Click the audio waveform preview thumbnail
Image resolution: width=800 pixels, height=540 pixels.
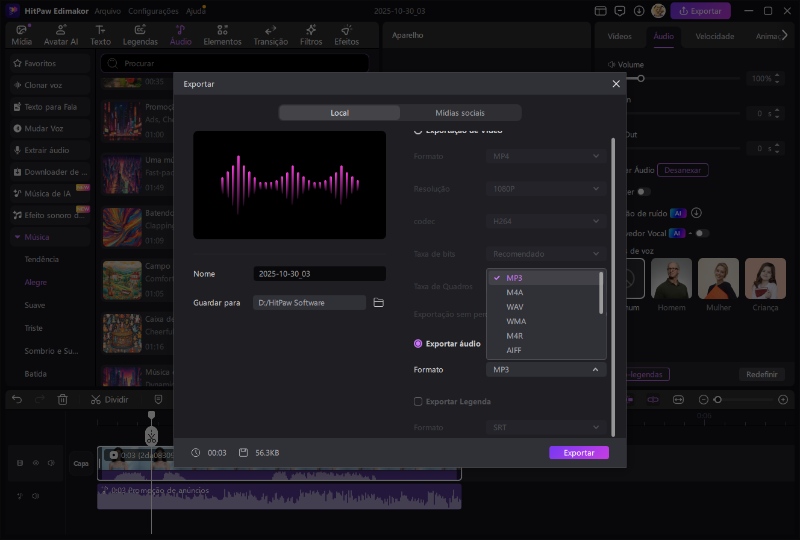(289, 185)
